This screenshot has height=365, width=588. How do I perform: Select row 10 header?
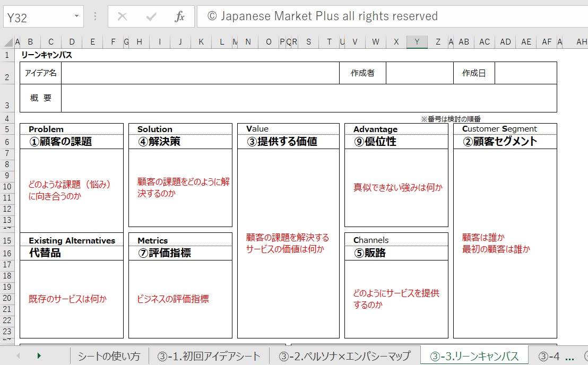coord(7,187)
